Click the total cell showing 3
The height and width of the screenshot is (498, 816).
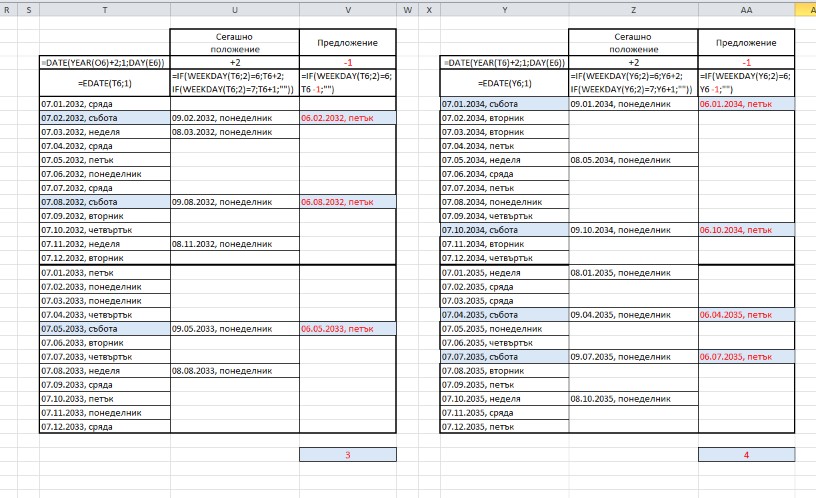pos(347,455)
